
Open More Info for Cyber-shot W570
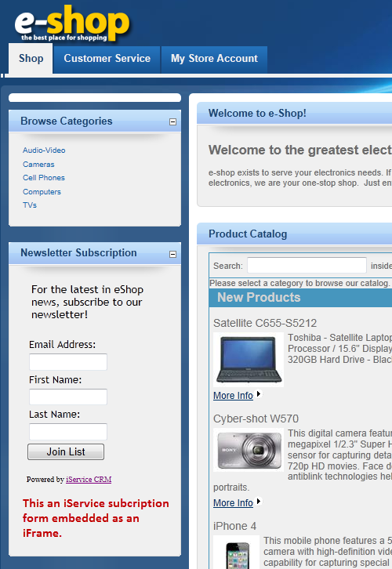click(x=233, y=503)
